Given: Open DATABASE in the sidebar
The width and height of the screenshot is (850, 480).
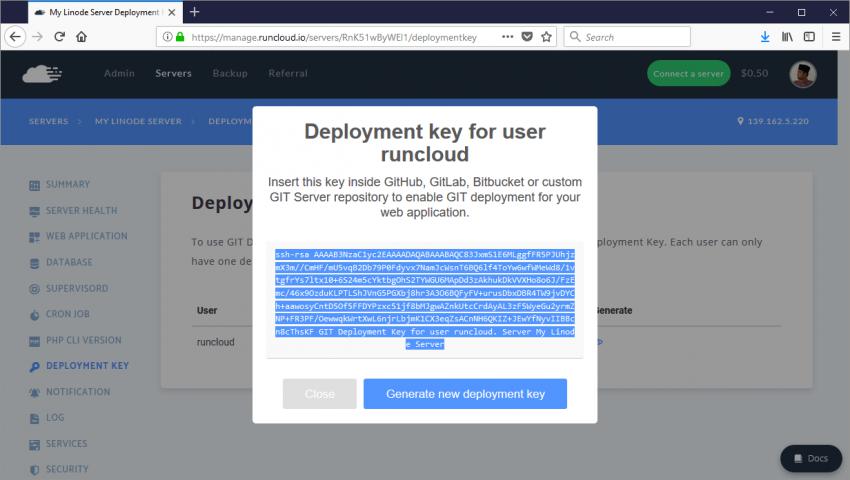Looking at the screenshot, I should pos(69,263).
